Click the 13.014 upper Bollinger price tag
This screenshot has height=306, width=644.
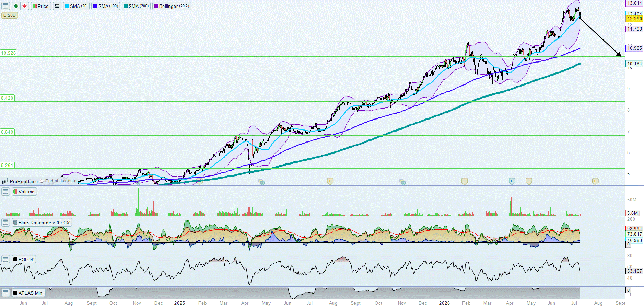(x=634, y=3)
